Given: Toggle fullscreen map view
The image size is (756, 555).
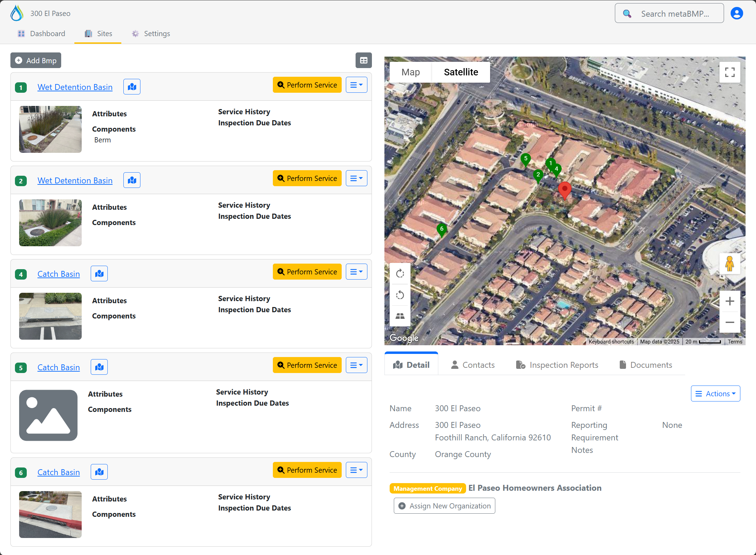Looking at the screenshot, I should tap(730, 72).
